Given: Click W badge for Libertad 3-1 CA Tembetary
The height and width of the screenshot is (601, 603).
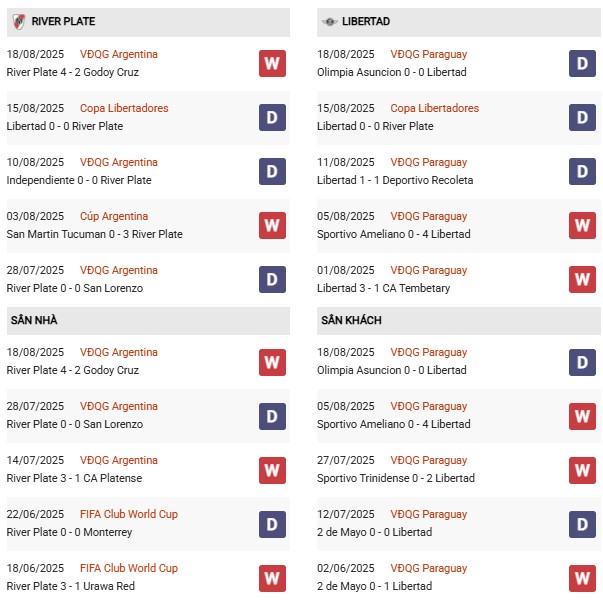Looking at the screenshot, I should pos(583,280).
